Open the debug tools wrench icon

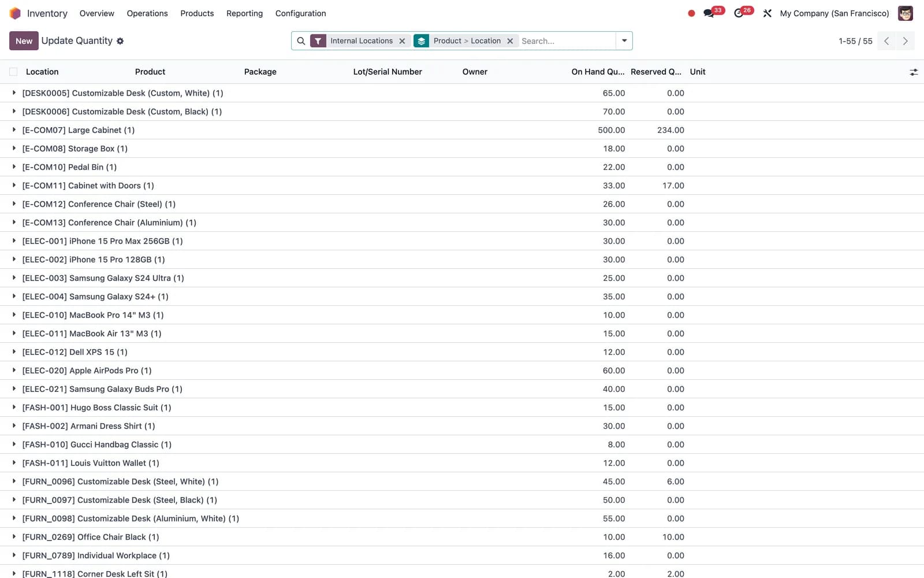click(767, 13)
